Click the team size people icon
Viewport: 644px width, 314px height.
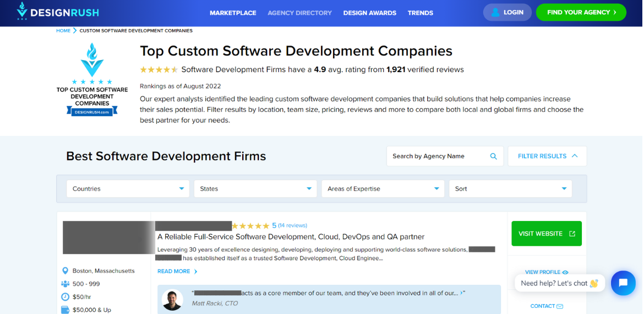click(66, 284)
